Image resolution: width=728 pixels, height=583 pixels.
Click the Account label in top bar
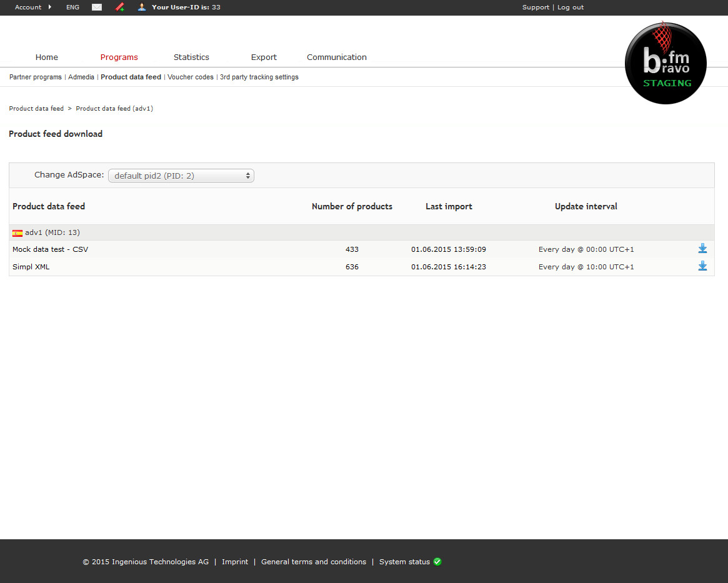(28, 7)
